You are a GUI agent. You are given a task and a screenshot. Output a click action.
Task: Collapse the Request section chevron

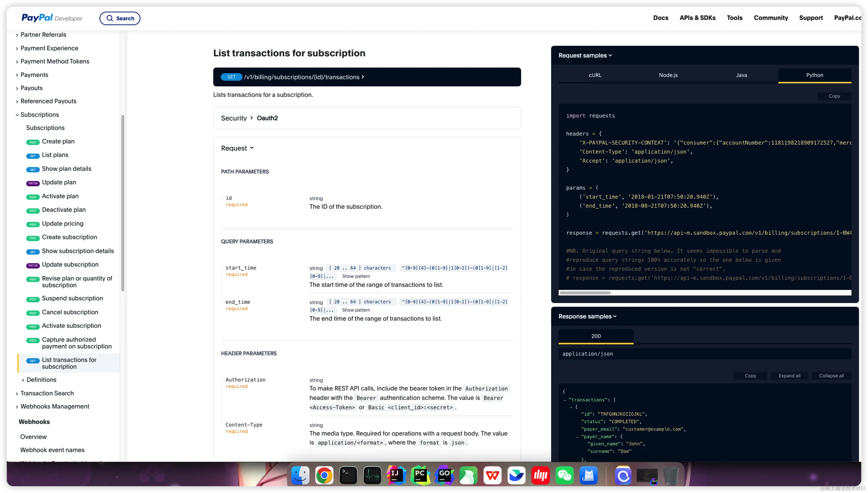(x=251, y=148)
